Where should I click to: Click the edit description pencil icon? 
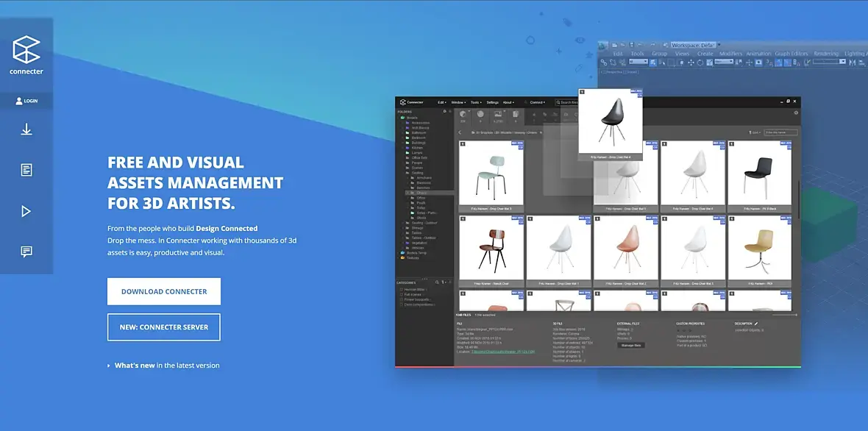point(755,324)
